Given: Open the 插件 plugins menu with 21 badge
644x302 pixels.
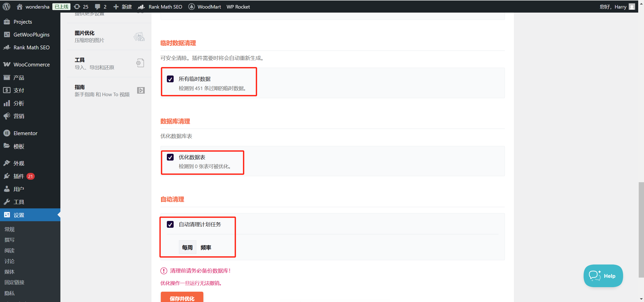Looking at the screenshot, I should pyautogui.click(x=19, y=176).
